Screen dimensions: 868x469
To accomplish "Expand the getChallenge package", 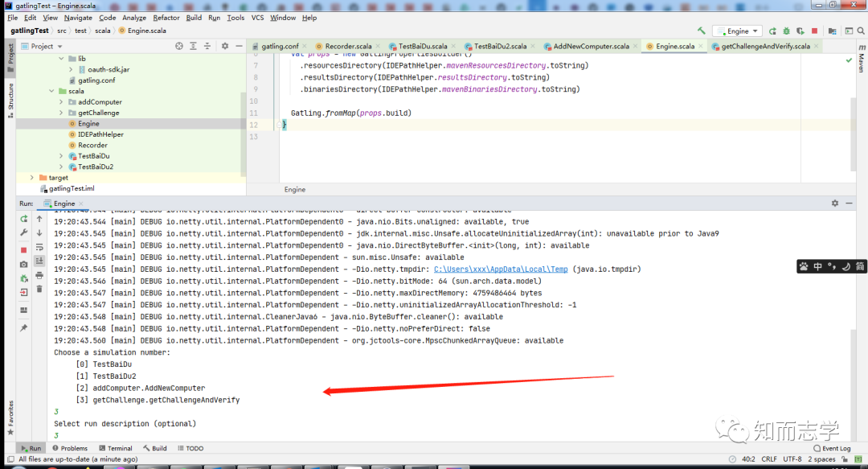I will 61,113.
